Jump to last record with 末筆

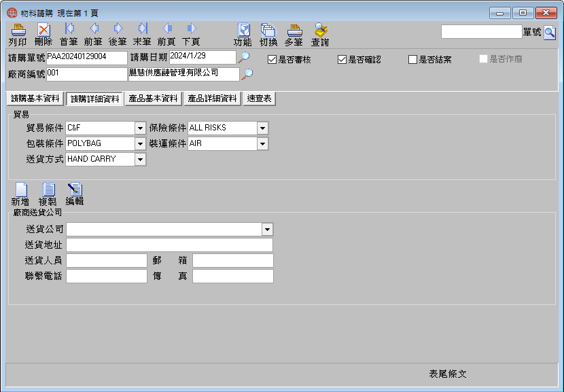(x=143, y=35)
